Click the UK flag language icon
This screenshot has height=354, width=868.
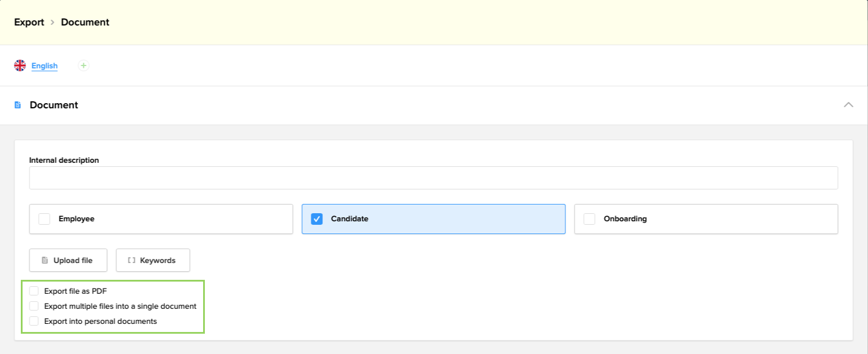(x=20, y=65)
